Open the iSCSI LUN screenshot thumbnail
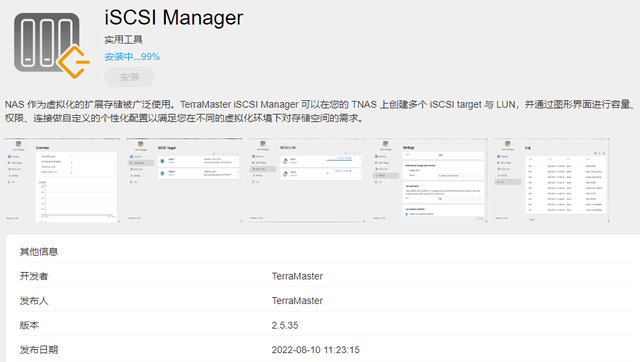 click(x=307, y=180)
